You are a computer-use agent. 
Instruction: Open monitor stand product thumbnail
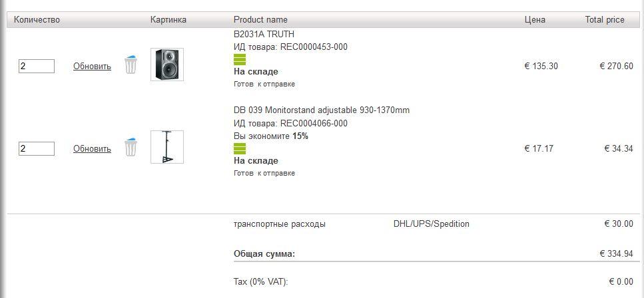(x=167, y=147)
